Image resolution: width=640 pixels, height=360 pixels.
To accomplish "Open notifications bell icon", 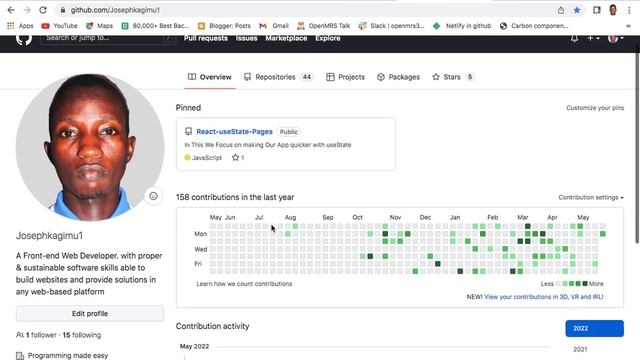I will [x=574, y=38].
